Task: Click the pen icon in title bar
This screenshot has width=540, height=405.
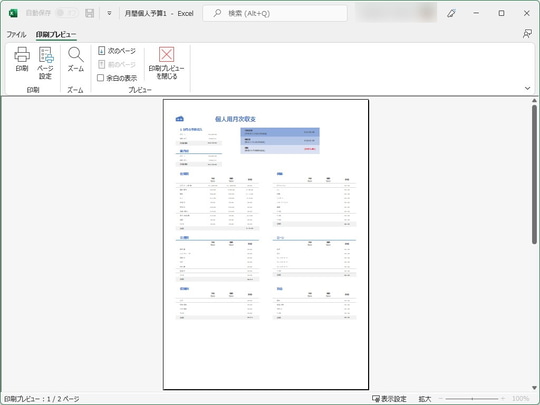Action: point(451,13)
